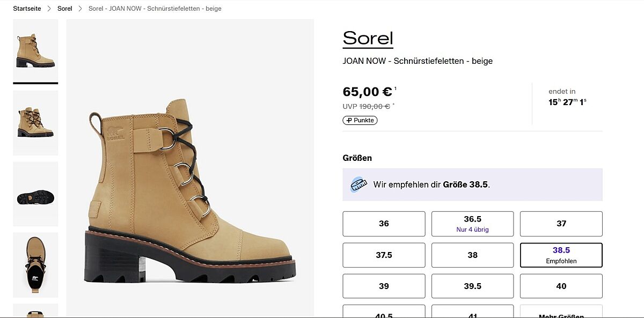Image resolution: width=644 pixels, height=318 pixels.
Task: Show the boot sole thumbnail
Action: (35, 194)
